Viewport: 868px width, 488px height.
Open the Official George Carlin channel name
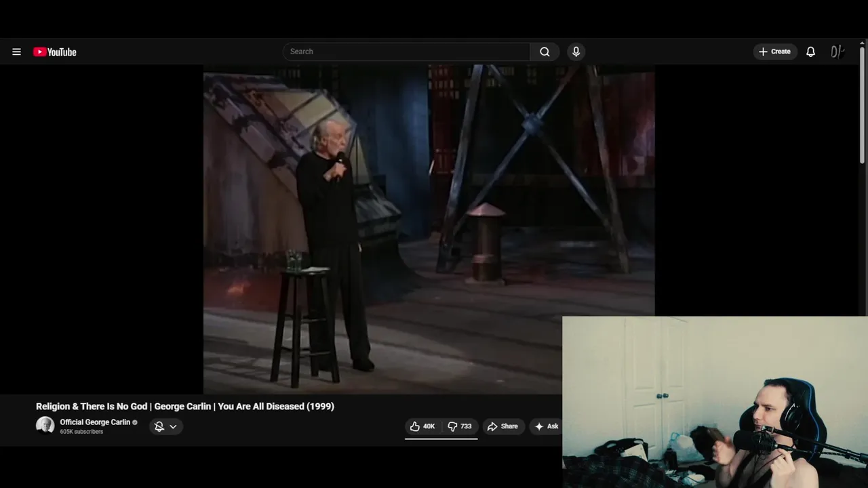95,422
